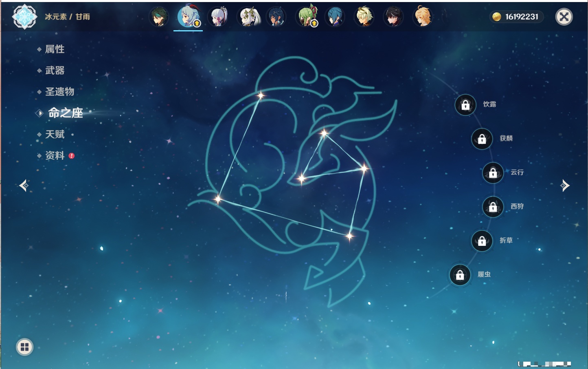This screenshot has height=369, width=588.
Task: Switch to next character with right arrow
Action: 565,186
